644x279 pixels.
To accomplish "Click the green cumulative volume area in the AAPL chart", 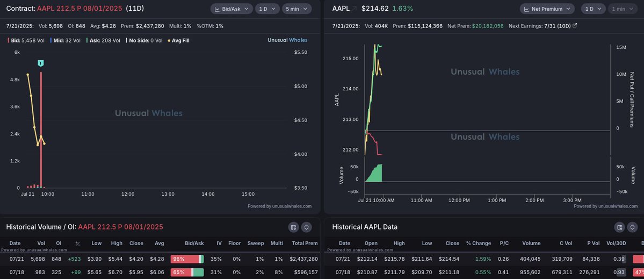I will [375, 174].
